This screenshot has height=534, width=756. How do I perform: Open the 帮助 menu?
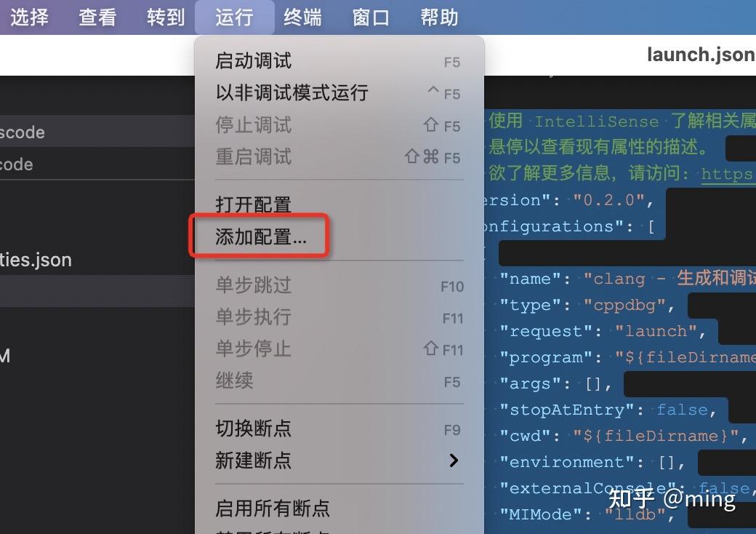click(x=439, y=17)
